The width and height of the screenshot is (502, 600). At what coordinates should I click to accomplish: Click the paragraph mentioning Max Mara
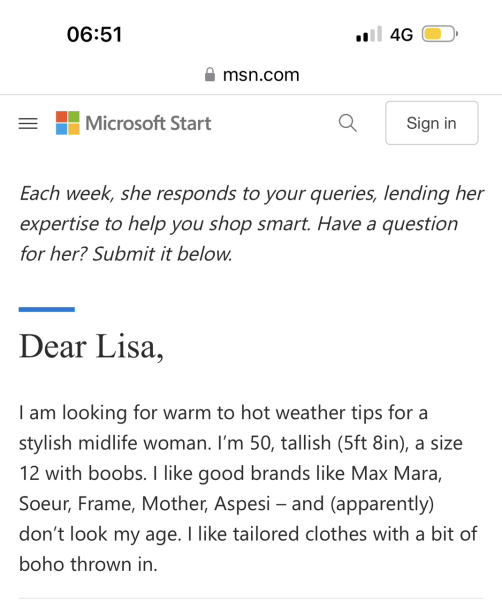click(x=248, y=488)
